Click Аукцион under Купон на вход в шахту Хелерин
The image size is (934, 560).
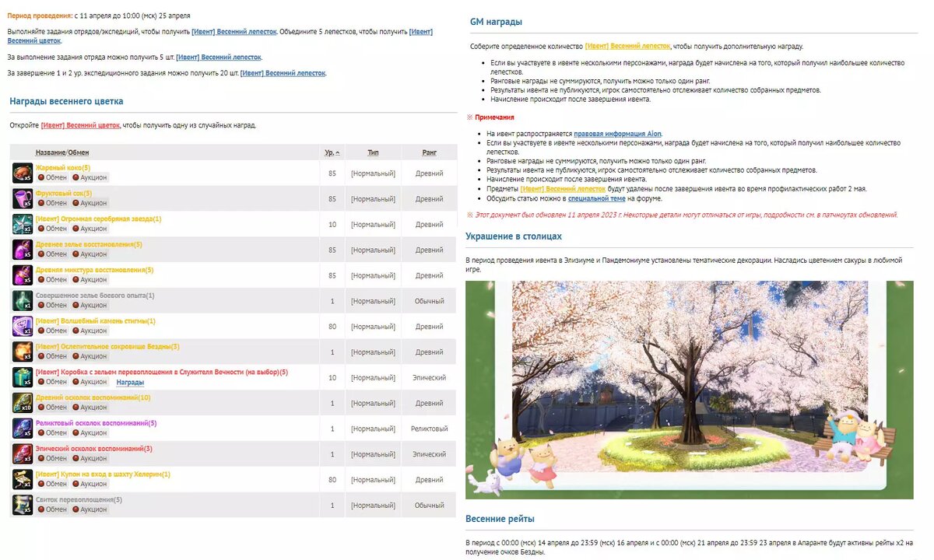tap(90, 484)
